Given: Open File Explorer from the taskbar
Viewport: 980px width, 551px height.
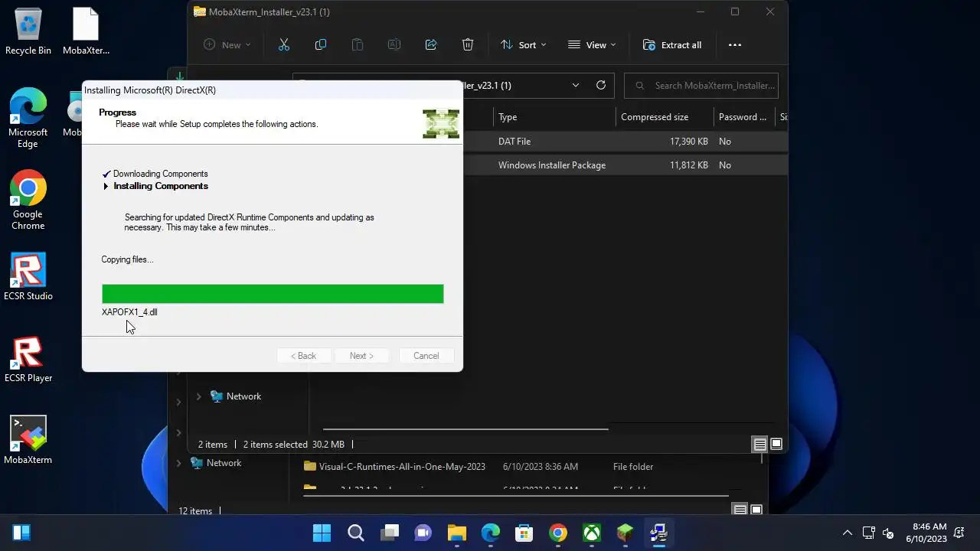Looking at the screenshot, I should pos(457,533).
